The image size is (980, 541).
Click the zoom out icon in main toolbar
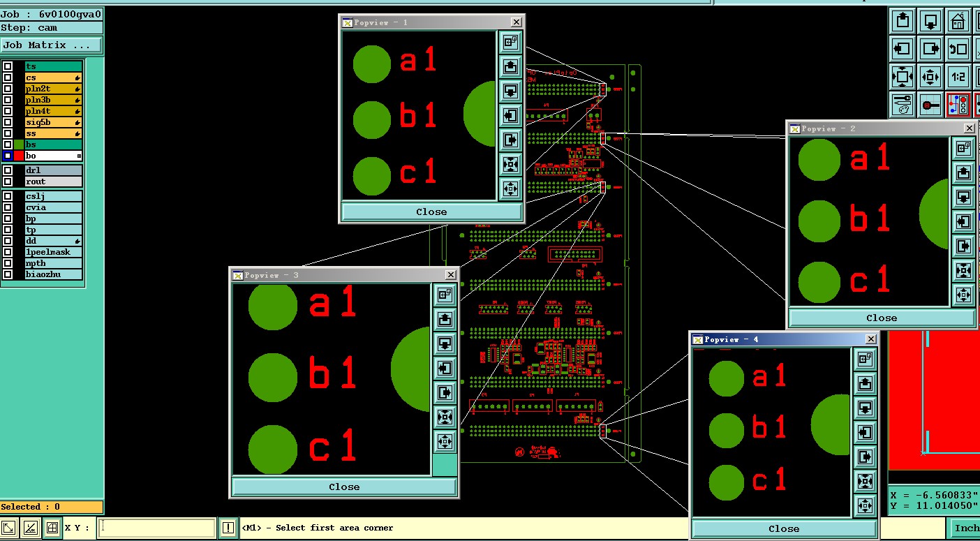[930, 77]
